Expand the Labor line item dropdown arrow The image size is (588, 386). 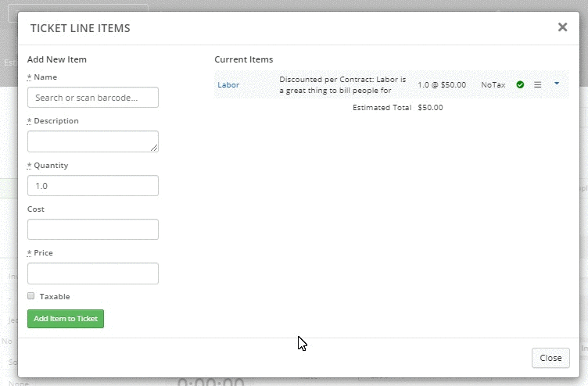click(x=557, y=83)
